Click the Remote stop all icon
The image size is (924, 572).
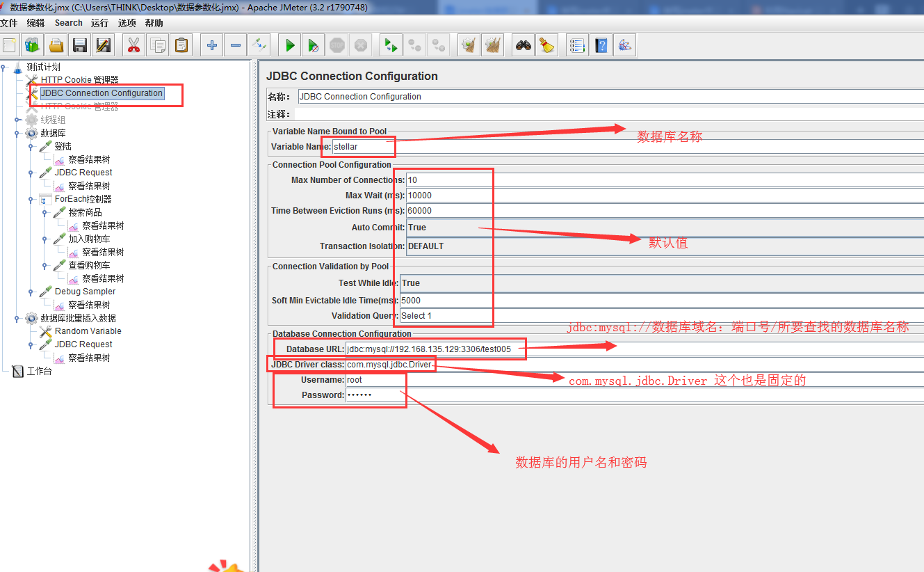[x=415, y=46]
